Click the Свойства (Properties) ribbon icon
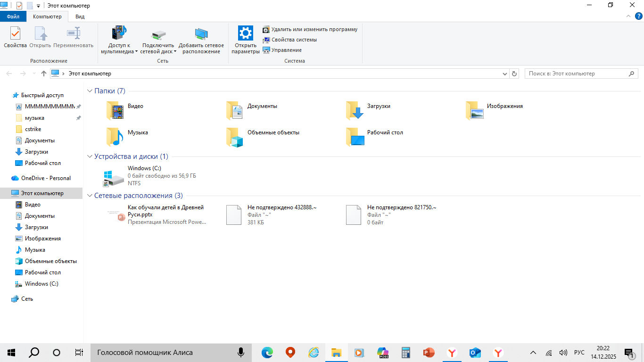The width and height of the screenshot is (644, 362). pyautogui.click(x=15, y=34)
